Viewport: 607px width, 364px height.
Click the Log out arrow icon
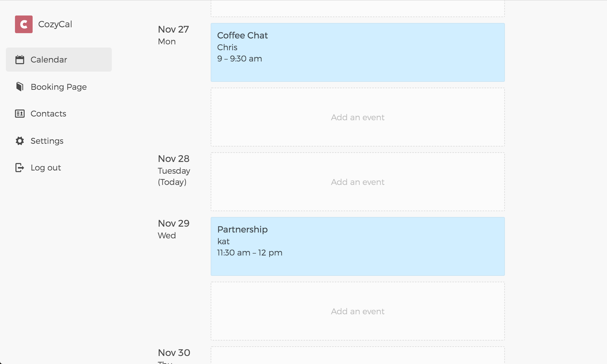(x=20, y=168)
